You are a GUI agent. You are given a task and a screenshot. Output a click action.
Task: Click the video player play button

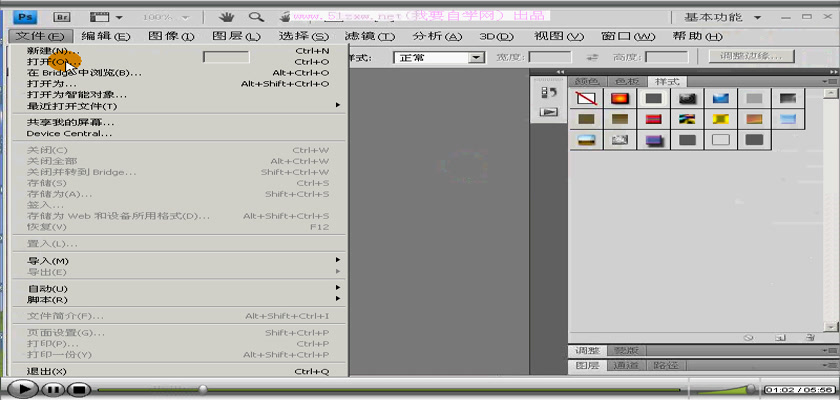21,389
